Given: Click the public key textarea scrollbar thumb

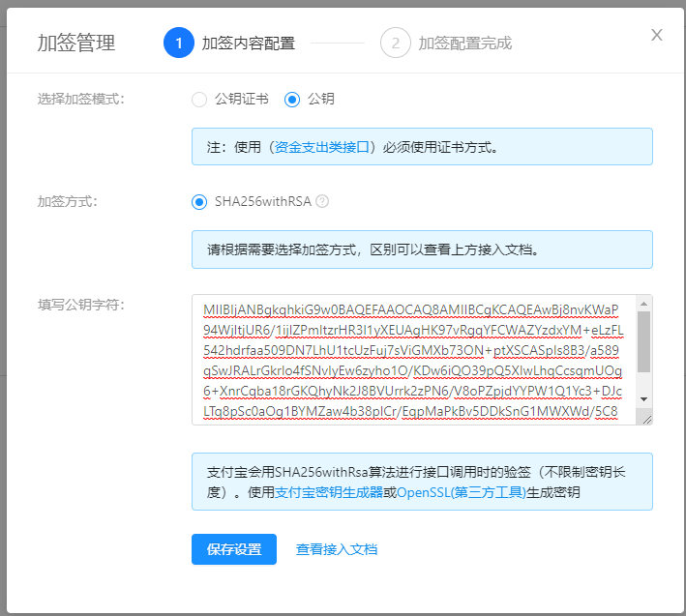Looking at the screenshot, I should point(644,340).
